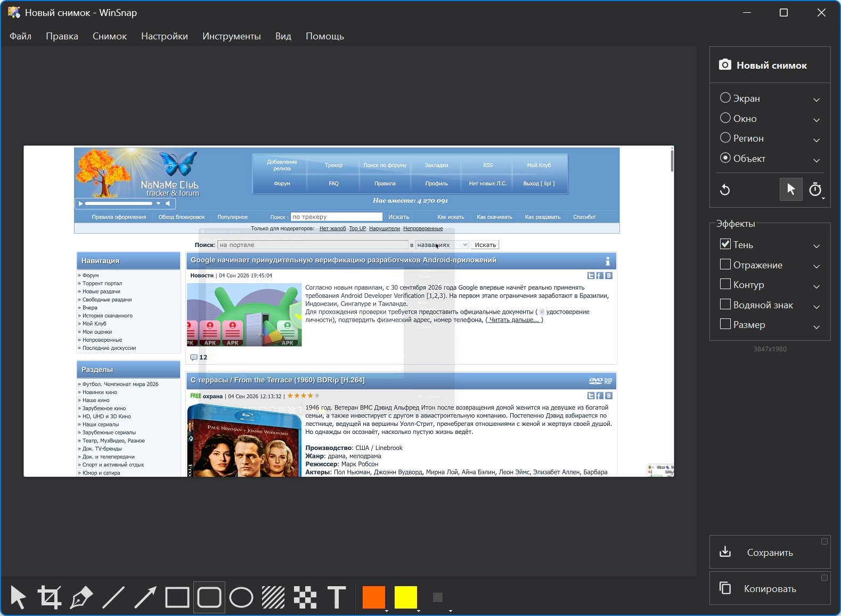The width and height of the screenshot is (841, 616).
Task: Click the capture delay timer icon
Action: pyautogui.click(x=815, y=190)
